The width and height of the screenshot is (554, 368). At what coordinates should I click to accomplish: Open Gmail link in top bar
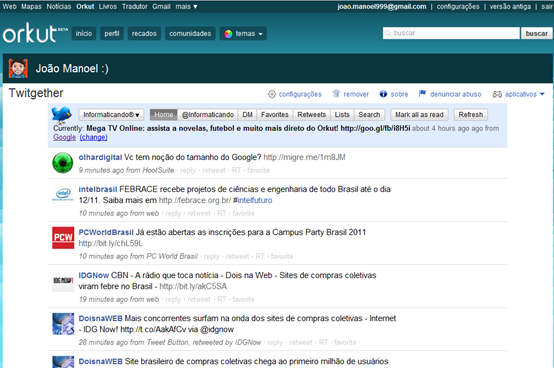click(x=161, y=6)
